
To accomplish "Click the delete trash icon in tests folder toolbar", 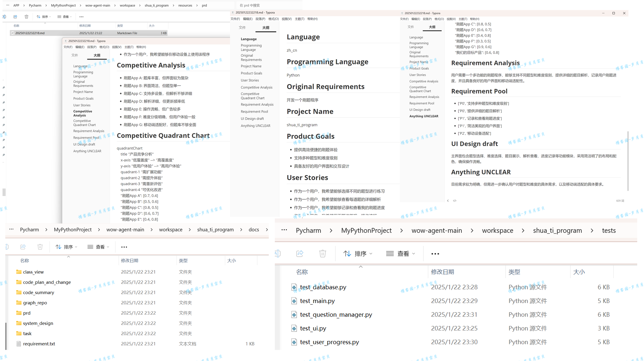I will coord(322,253).
